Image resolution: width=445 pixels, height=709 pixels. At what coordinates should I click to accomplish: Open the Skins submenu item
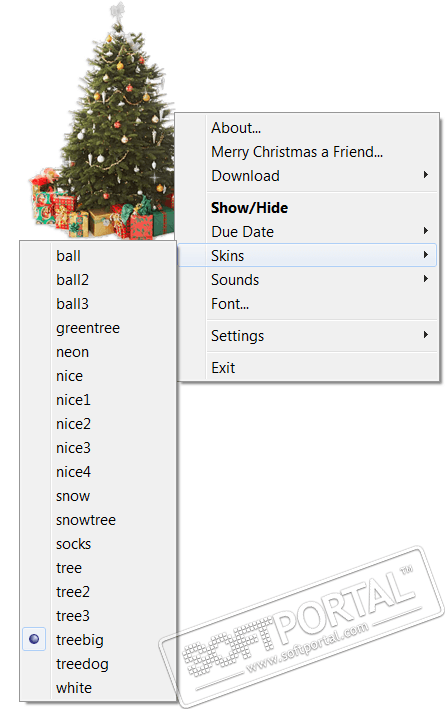tap(308, 255)
